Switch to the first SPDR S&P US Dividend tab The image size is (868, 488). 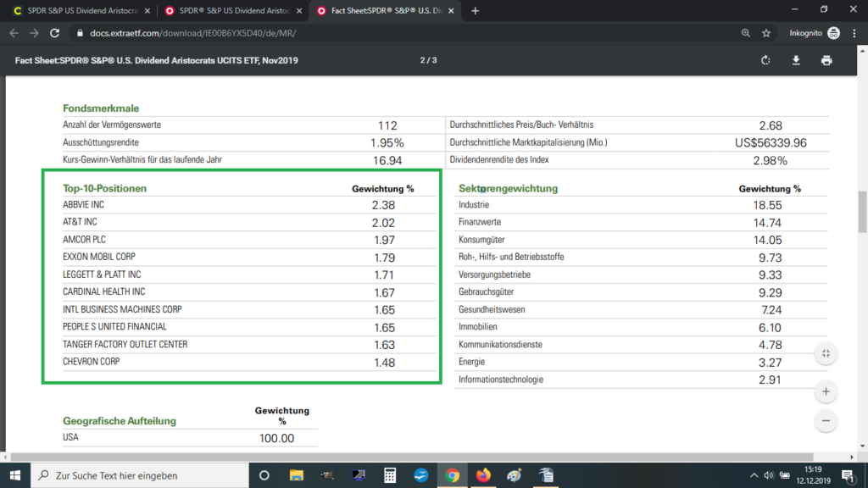(x=81, y=10)
